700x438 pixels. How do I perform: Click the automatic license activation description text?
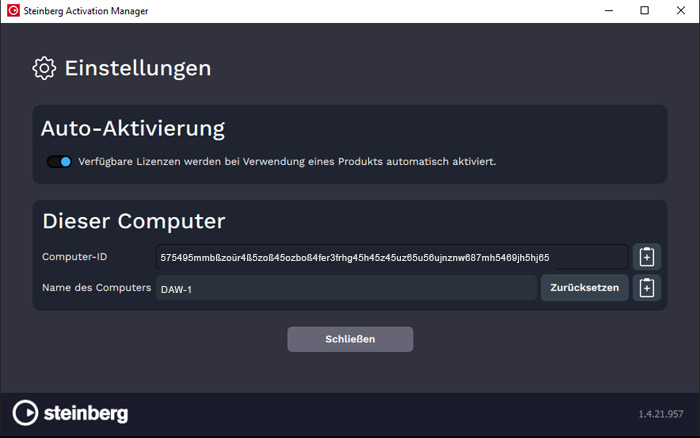(x=288, y=161)
